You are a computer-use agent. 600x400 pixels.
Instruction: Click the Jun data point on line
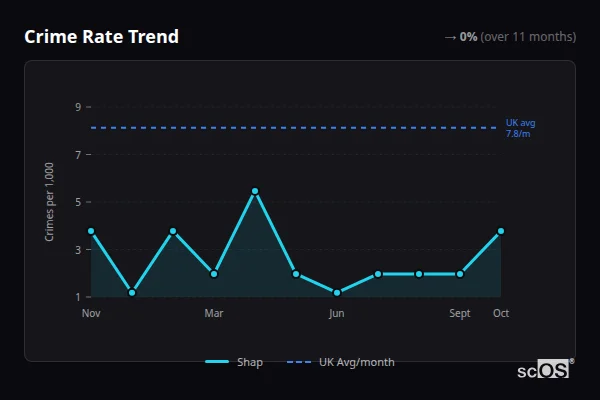(x=337, y=293)
